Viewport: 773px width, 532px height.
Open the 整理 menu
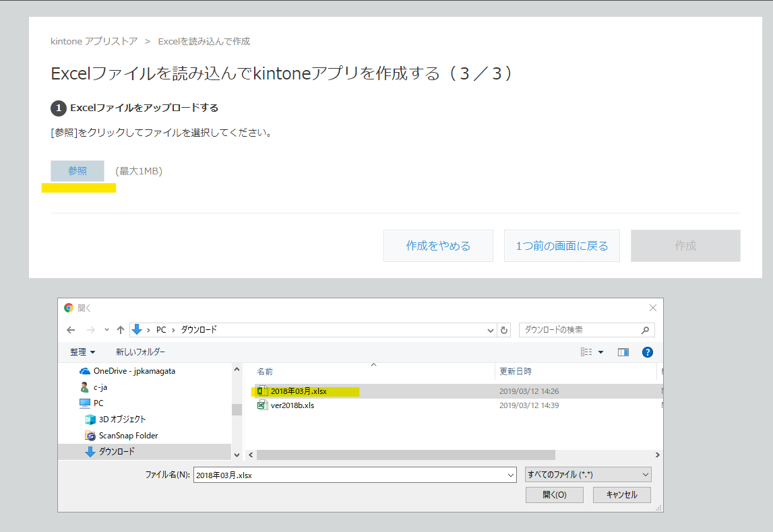[82, 352]
